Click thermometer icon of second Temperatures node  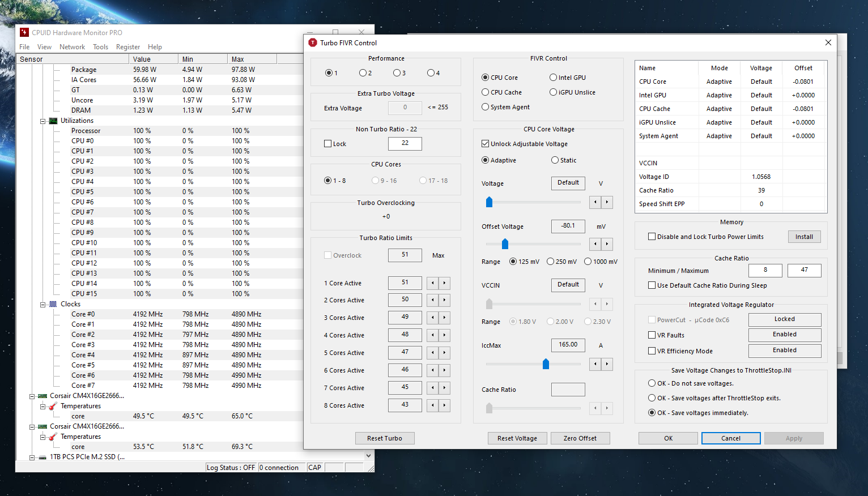[53, 437]
